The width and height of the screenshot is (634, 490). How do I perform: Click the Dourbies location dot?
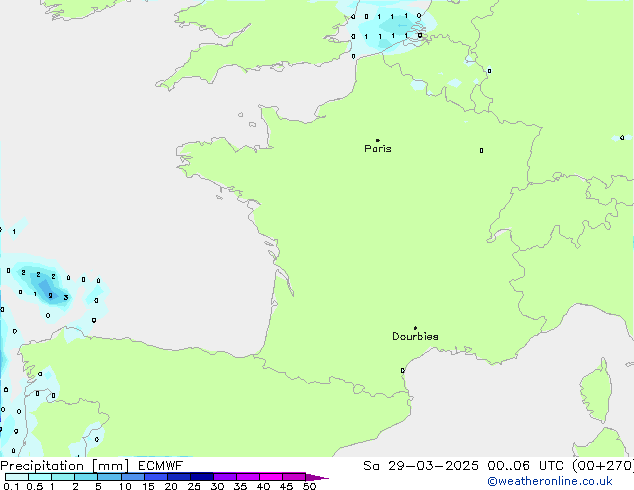(415, 328)
